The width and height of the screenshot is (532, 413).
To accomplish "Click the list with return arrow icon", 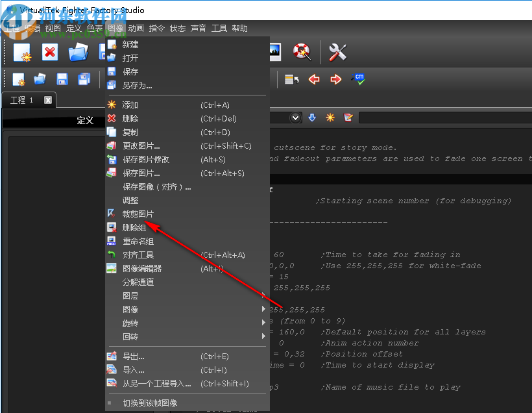I will [x=292, y=79].
